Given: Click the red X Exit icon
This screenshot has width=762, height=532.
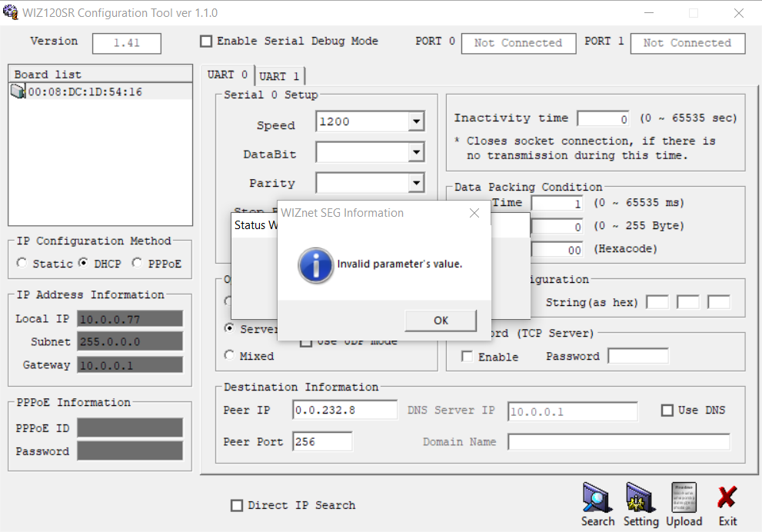Looking at the screenshot, I should tap(727, 497).
